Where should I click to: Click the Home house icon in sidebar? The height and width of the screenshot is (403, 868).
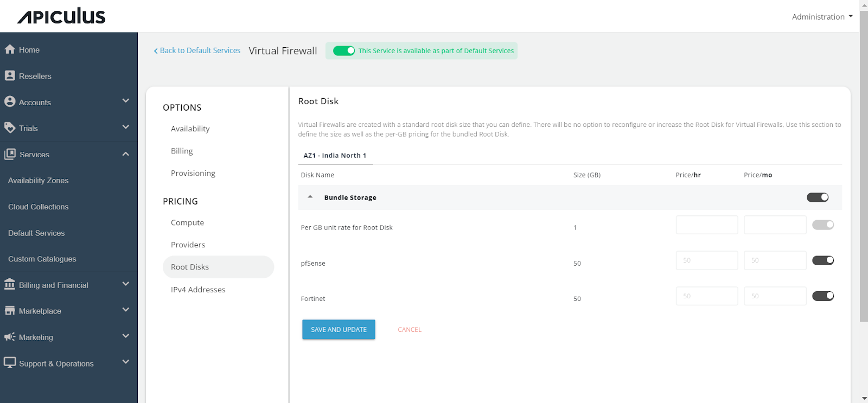click(10, 49)
